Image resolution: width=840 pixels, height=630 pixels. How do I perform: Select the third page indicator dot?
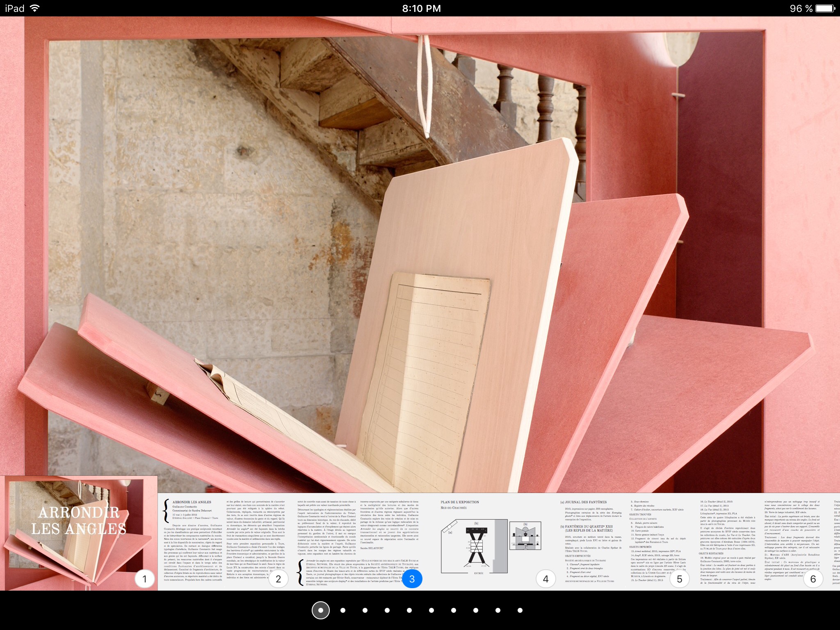pyautogui.click(x=365, y=610)
